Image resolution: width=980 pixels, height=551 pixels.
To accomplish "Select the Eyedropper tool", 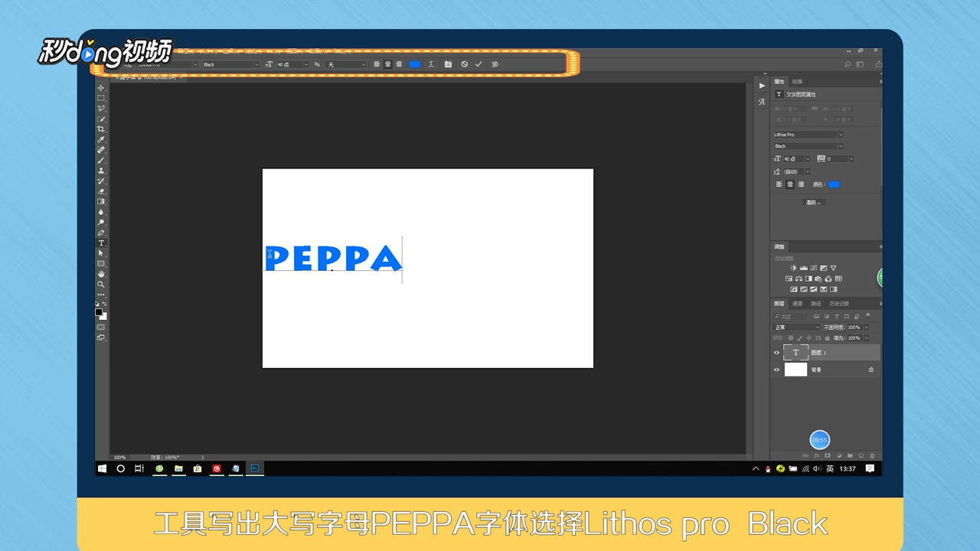I will click(x=101, y=140).
